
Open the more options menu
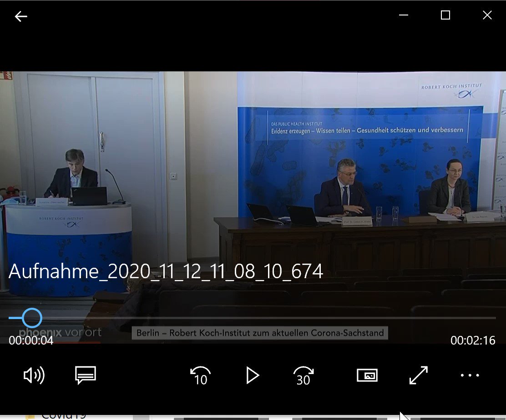click(470, 375)
